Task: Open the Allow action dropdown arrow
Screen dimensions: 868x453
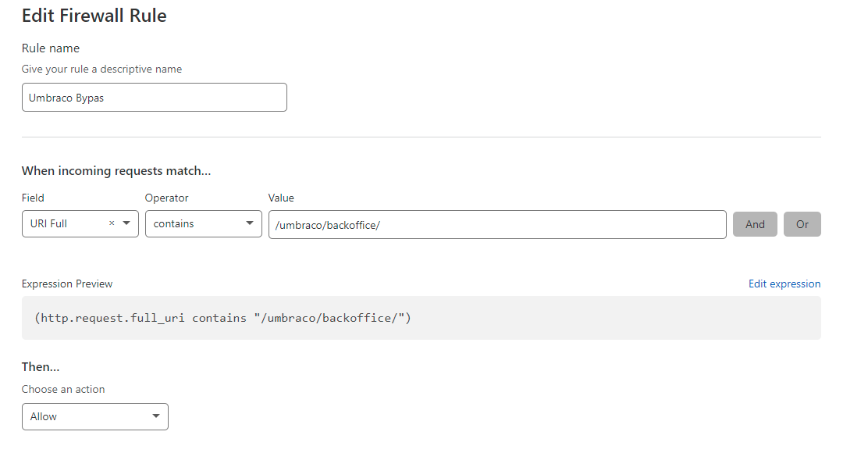Action: pos(156,416)
